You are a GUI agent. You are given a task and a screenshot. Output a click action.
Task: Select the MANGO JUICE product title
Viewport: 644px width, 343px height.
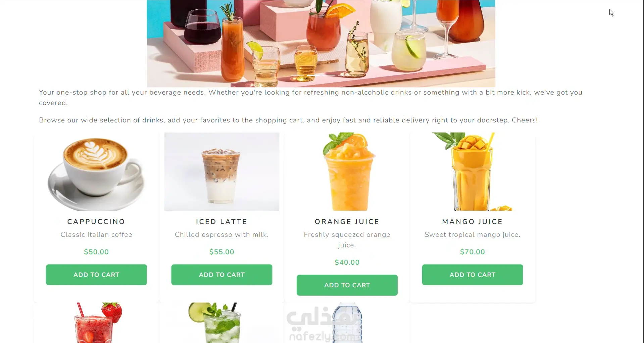click(473, 222)
